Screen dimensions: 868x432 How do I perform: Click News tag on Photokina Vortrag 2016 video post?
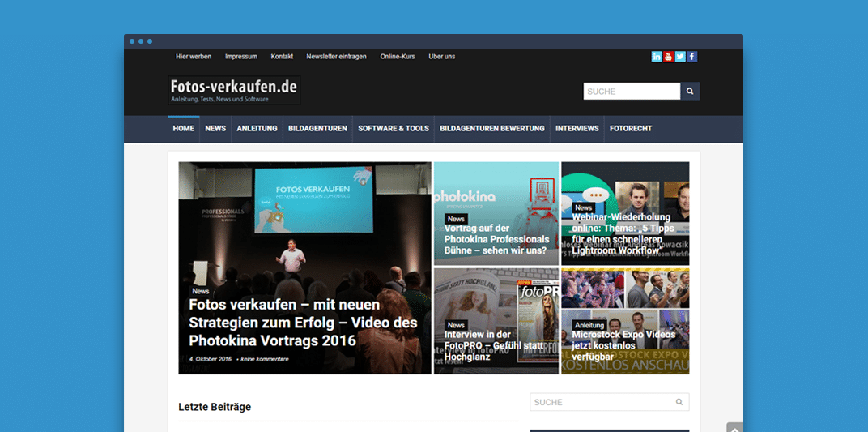click(x=201, y=291)
